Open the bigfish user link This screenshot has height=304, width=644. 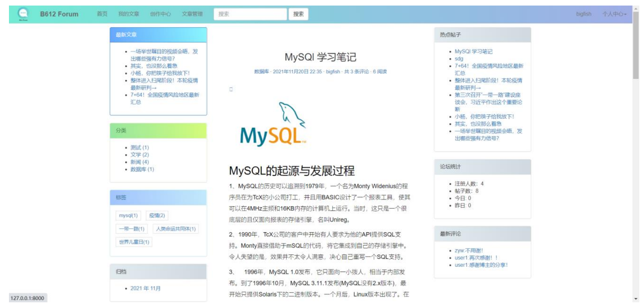click(x=583, y=14)
